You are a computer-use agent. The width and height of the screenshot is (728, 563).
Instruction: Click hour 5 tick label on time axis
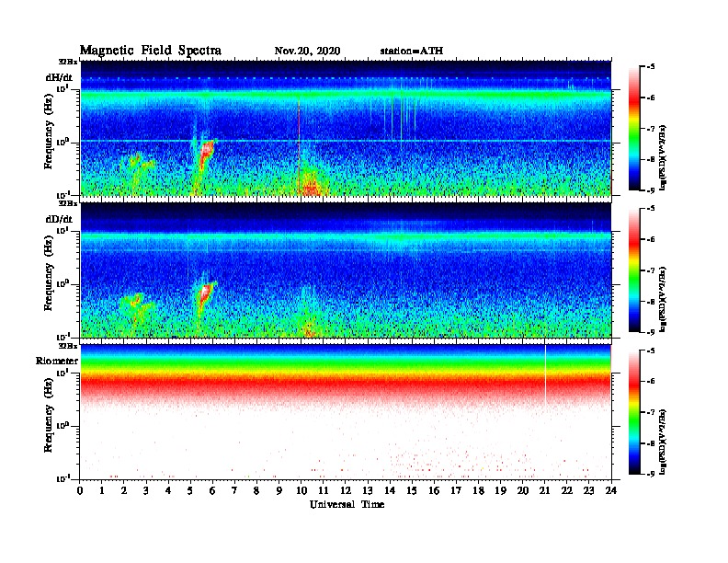click(190, 490)
